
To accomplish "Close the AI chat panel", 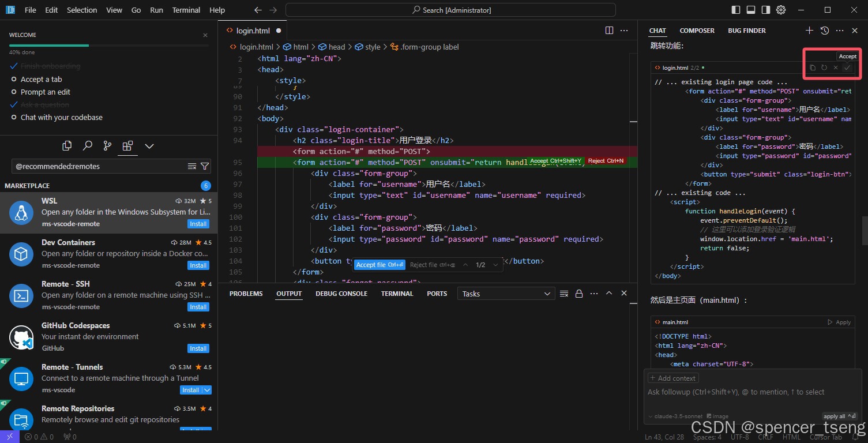I will click(x=855, y=31).
